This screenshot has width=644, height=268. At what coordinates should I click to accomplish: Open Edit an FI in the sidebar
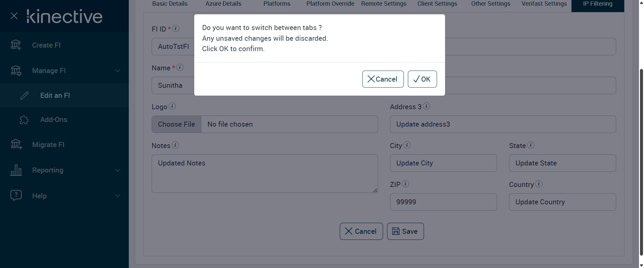click(55, 95)
